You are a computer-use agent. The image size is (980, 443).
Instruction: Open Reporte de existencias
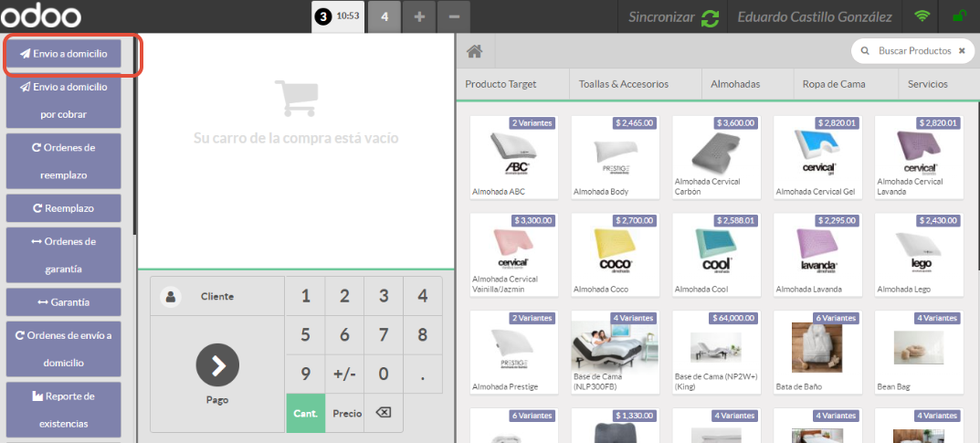64,409
